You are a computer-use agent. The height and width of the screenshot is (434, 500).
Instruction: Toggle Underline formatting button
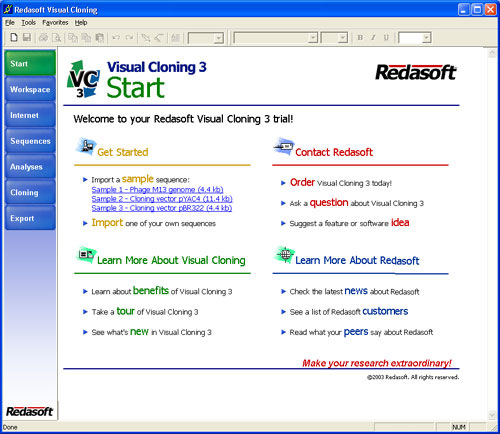(x=386, y=38)
